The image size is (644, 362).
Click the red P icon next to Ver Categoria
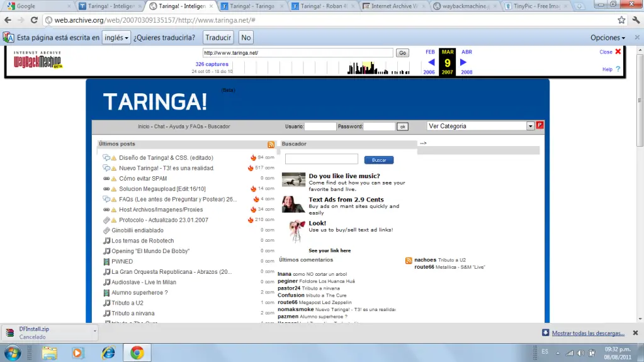[539, 125]
